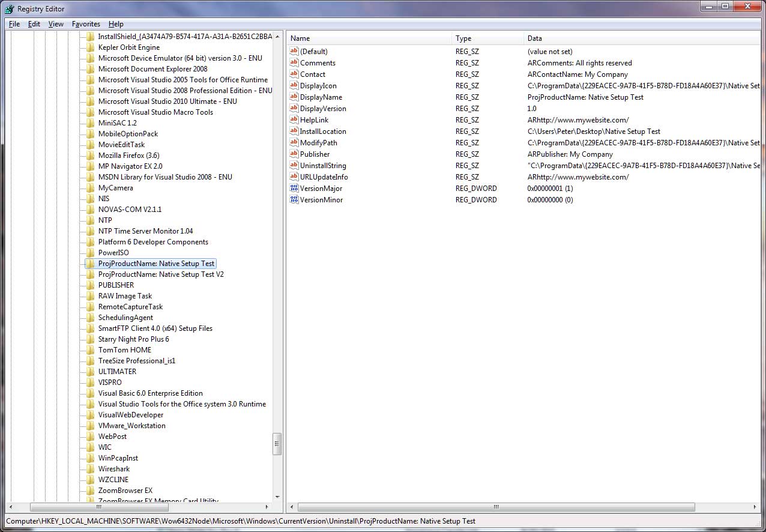Click the folder icon beside MiniSAC 1.2
The height and width of the screenshot is (532, 766).
pos(90,123)
